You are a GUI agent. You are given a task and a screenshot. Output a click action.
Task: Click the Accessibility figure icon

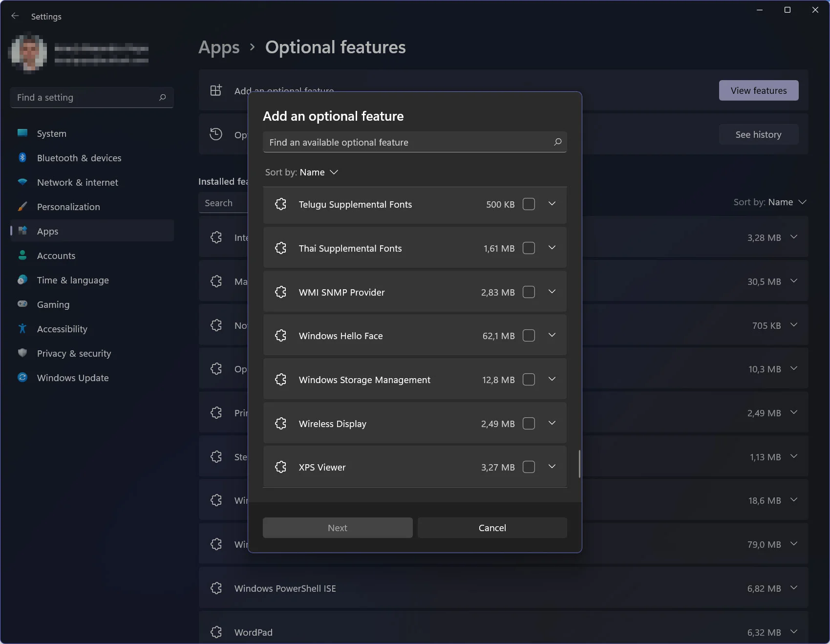[x=22, y=328]
